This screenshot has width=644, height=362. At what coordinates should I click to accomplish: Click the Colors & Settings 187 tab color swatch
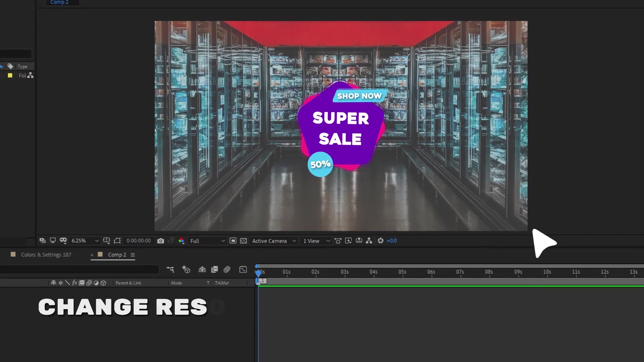pos(13,254)
